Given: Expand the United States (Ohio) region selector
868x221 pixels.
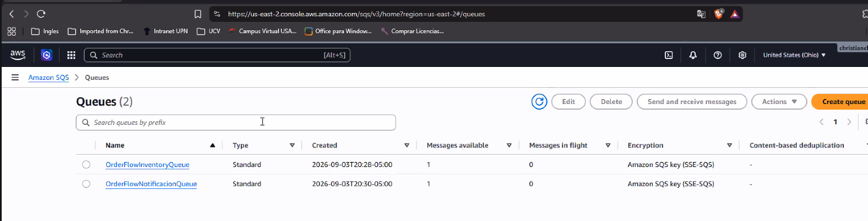Looking at the screenshot, I should [794, 55].
